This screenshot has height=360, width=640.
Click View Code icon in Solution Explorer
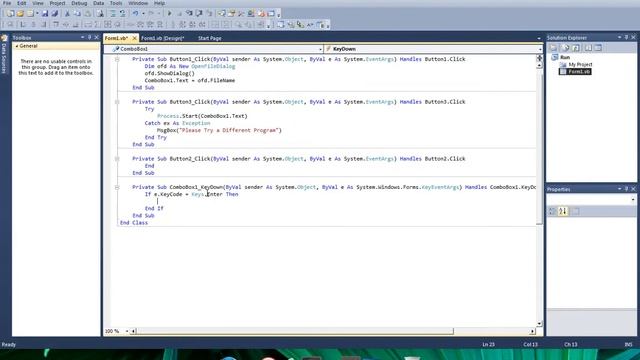point(588,48)
